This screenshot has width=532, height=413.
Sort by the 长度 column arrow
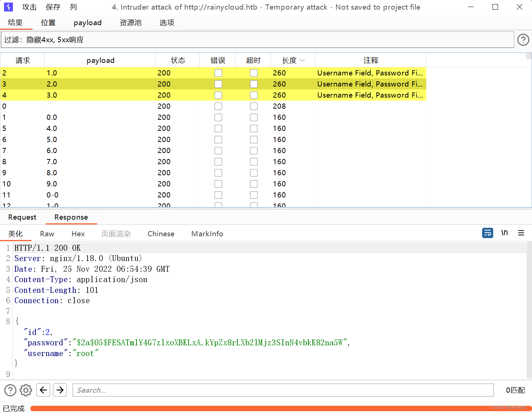pos(302,60)
